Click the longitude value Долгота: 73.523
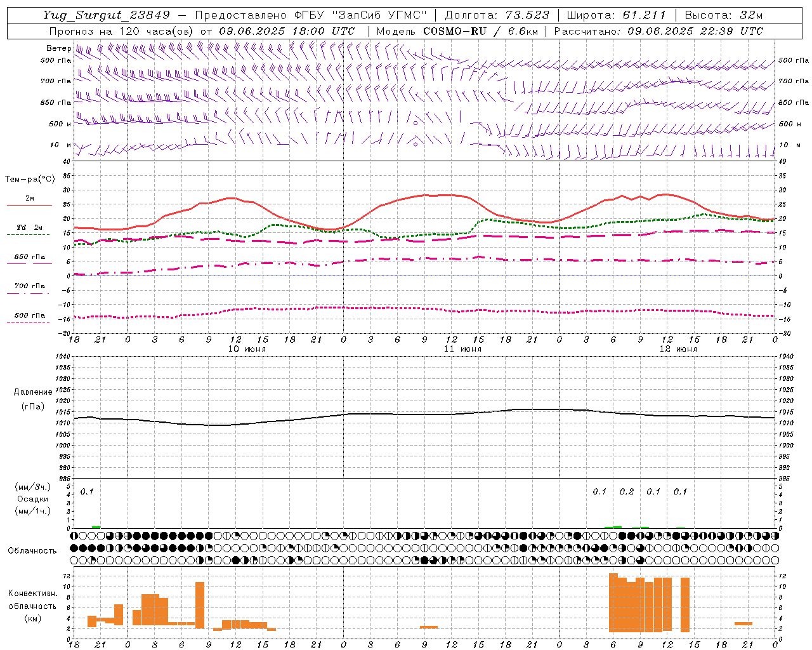Viewport: 812px width, 650px height. pos(497,15)
